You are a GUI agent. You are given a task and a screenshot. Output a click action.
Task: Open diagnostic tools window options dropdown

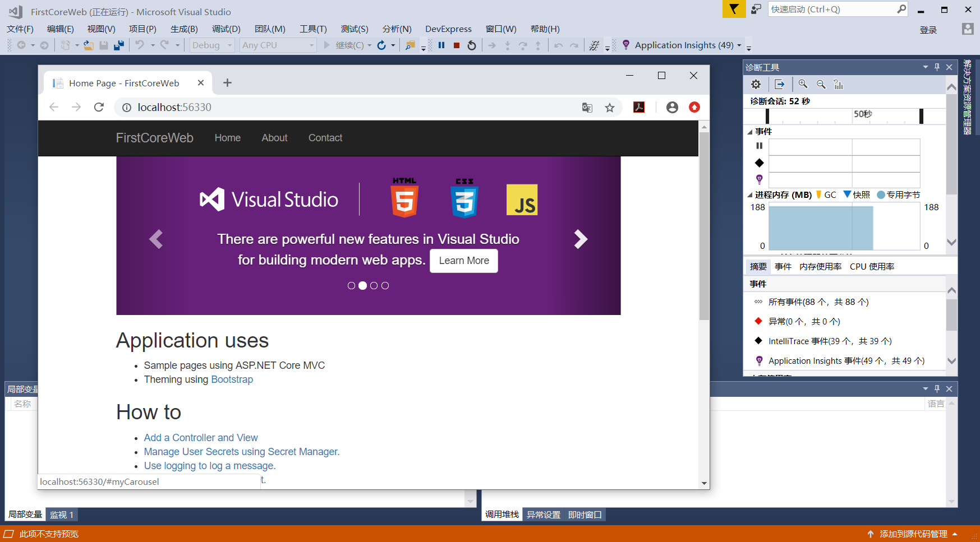[x=926, y=67]
